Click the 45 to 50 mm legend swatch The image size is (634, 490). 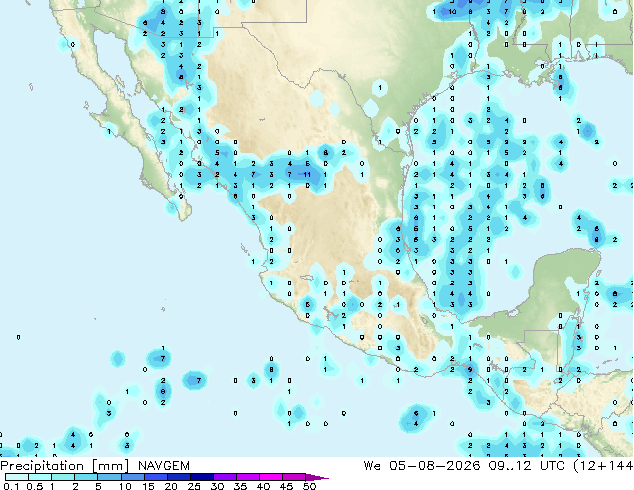point(293,477)
